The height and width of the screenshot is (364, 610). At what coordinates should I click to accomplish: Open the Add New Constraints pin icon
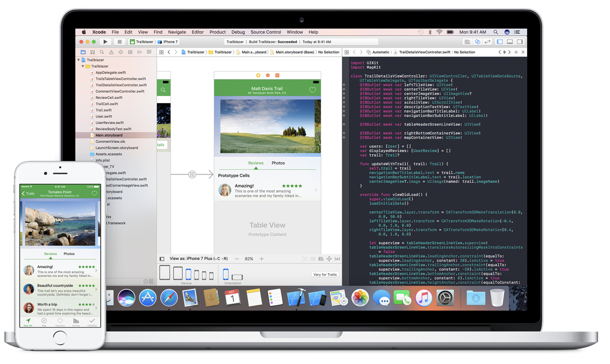[329, 259]
